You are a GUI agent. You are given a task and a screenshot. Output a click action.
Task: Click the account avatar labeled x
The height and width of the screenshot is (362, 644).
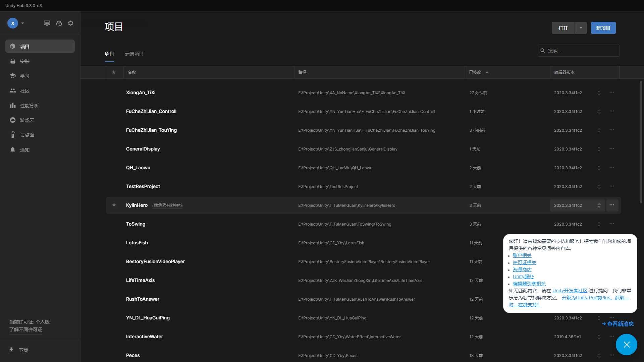tap(13, 23)
